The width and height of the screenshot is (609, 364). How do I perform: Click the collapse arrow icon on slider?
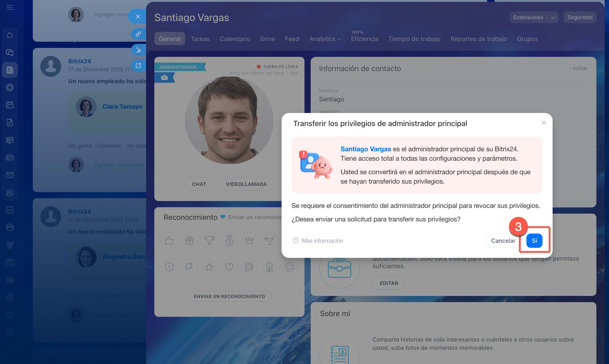[x=138, y=50]
